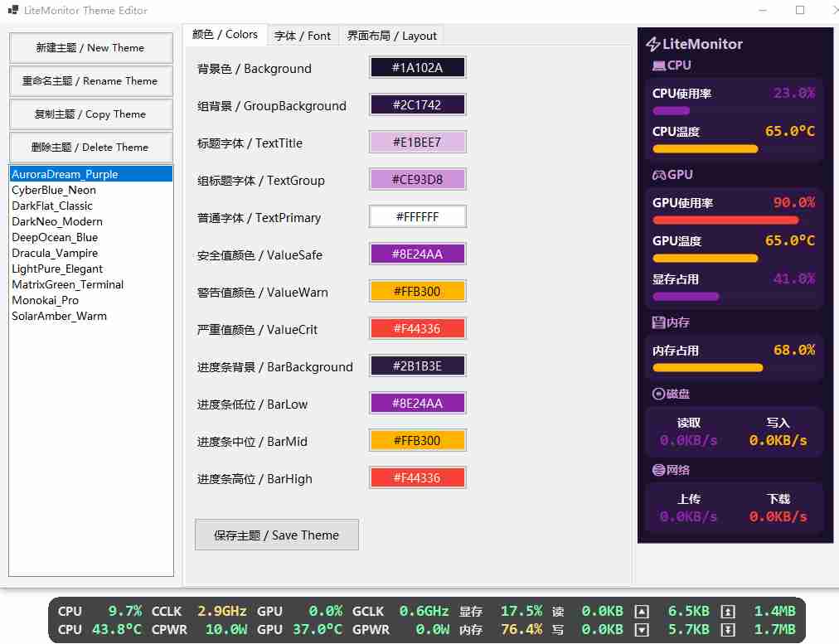Screen dimensions: 839x644
Task: Switch to the 字体 / Font tab
Action: click(303, 36)
